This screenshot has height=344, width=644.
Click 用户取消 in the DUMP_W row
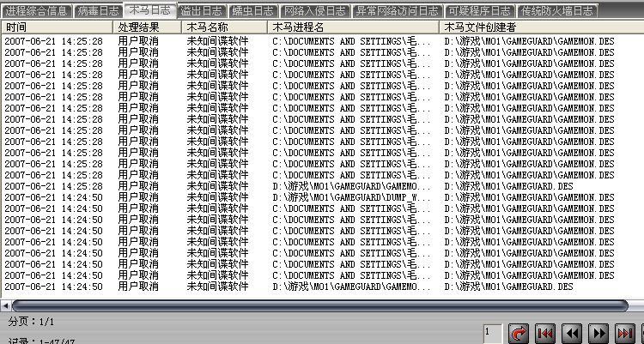[x=138, y=197]
